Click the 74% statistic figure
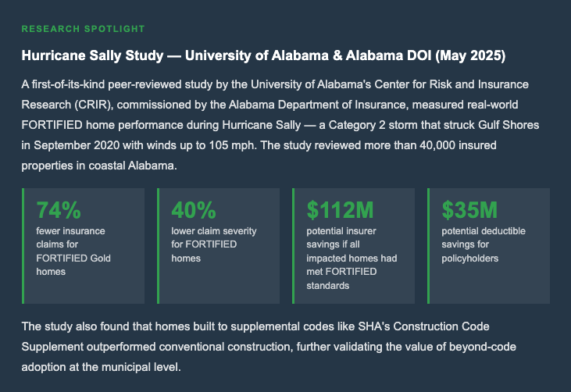This screenshot has height=392, width=571. tap(59, 210)
